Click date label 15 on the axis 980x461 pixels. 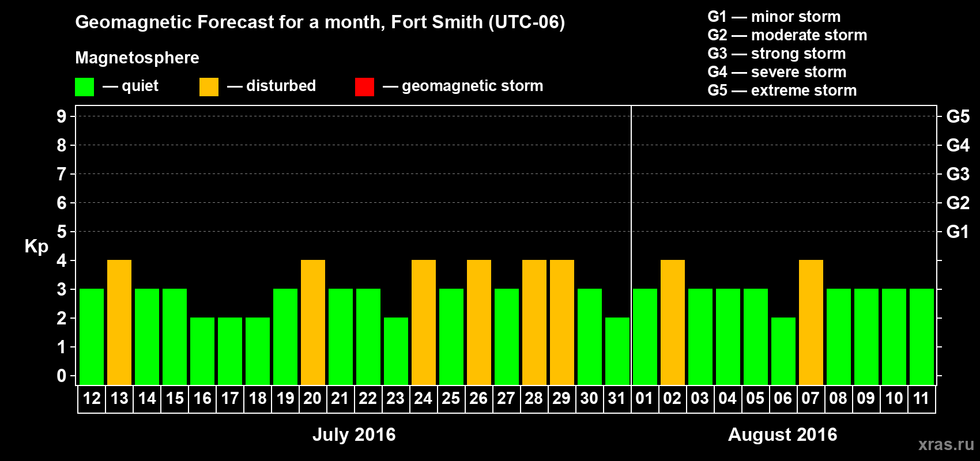pos(175,399)
